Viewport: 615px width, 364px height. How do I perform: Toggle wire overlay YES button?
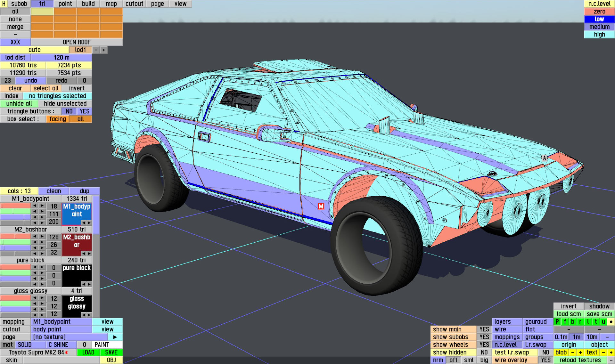pyautogui.click(x=545, y=360)
